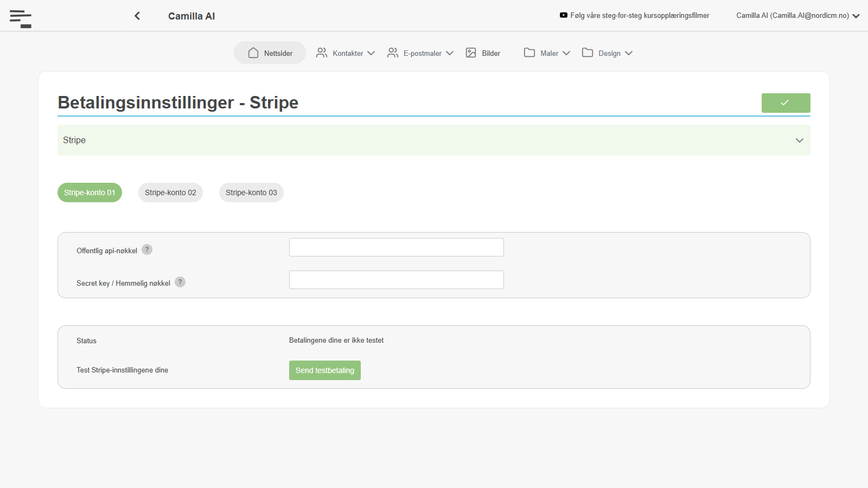The height and width of the screenshot is (488, 868).
Task: Click the YouTube icon beside course videos link
Action: [x=564, y=15]
